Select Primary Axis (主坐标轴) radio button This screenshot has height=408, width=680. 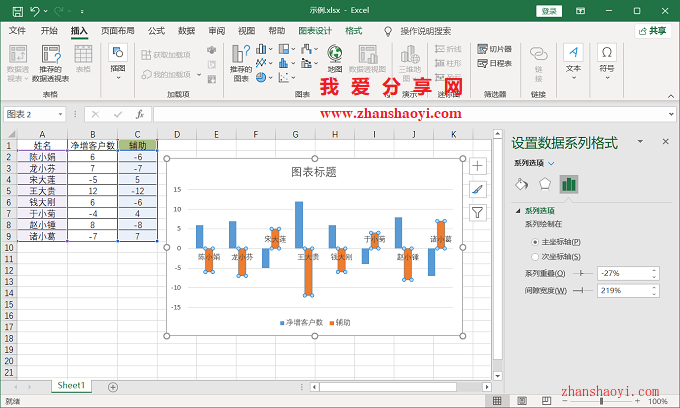point(535,242)
